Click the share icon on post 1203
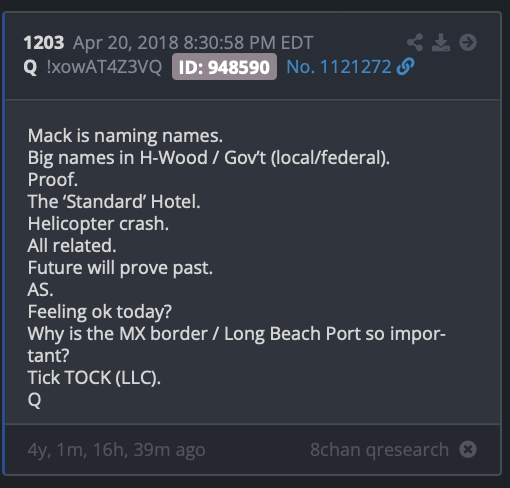The image size is (510, 488). 415,42
